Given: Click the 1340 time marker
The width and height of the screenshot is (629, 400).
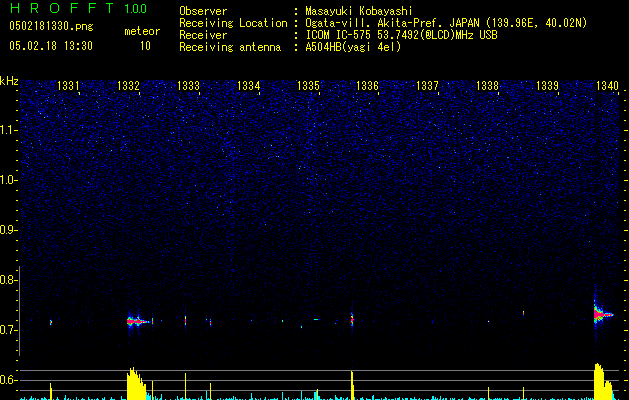Looking at the screenshot, I should [x=607, y=86].
